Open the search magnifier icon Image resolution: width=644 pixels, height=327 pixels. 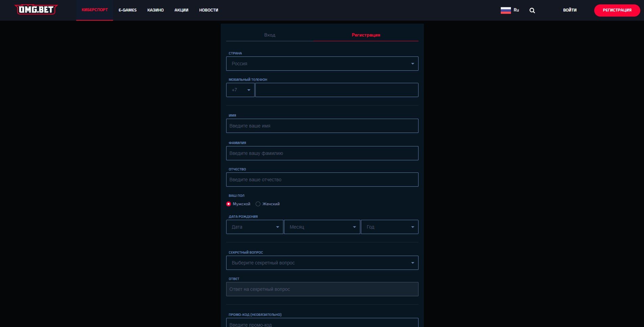(532, 10)
